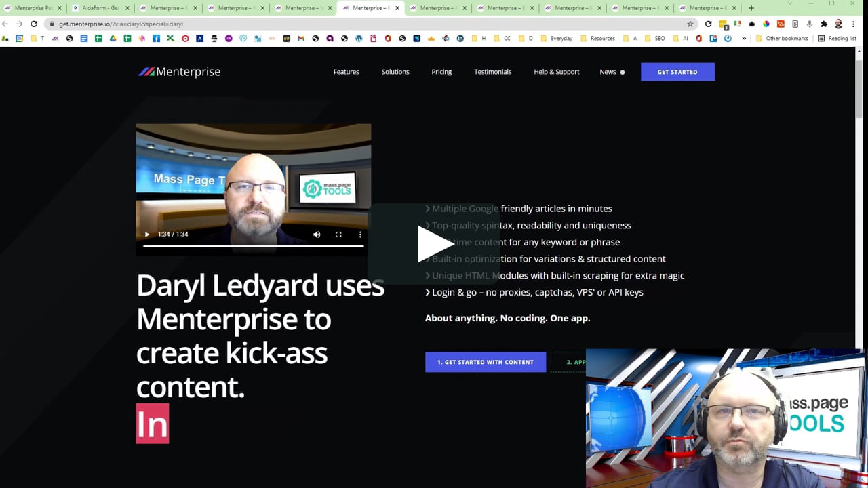The height and width of the screenshot is (488, 868).
Task: Open the CC bookmarks folder
Action: (502, 39)
